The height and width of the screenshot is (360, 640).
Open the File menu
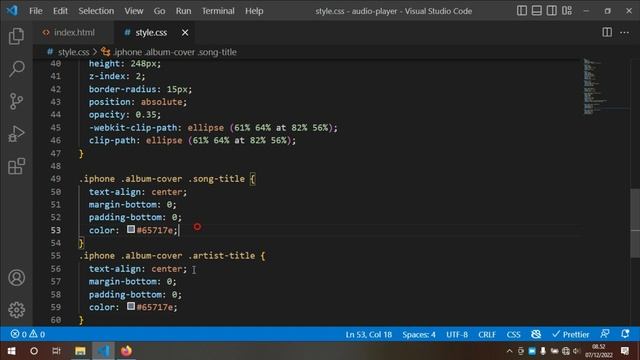(x=36, y=11)
